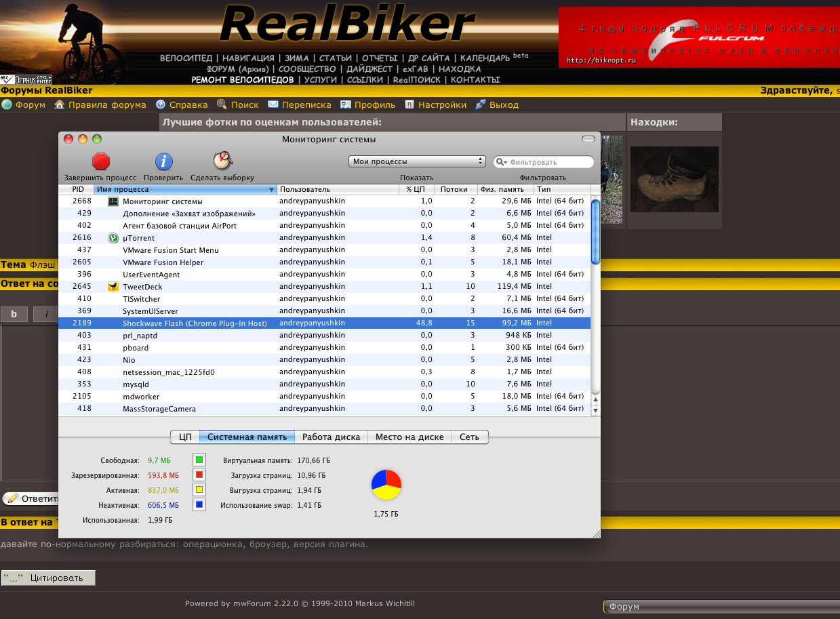Screen dimensions: 840x619
Task: Click the blue Inspect info icon
Action: tap(163, 161)
